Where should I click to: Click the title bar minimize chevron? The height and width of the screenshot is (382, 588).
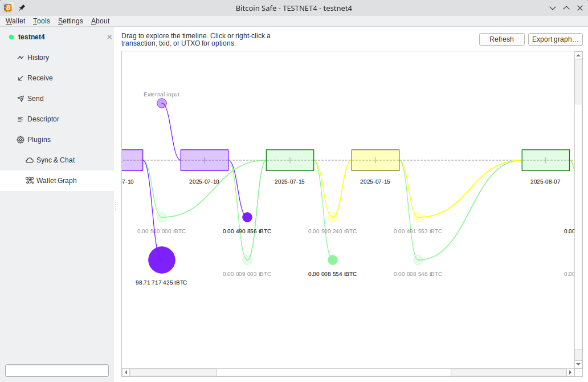[552, 8]
